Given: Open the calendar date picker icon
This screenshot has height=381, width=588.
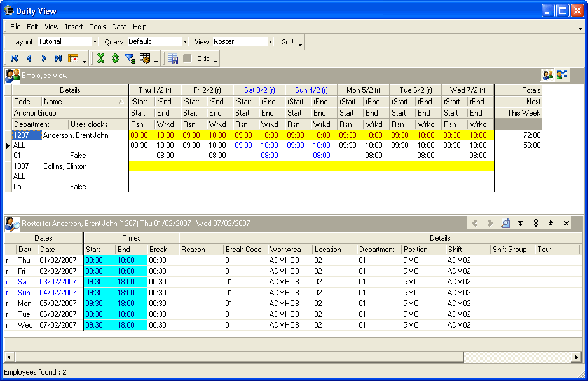Looking at the screenshot, I should click(73, 58).
